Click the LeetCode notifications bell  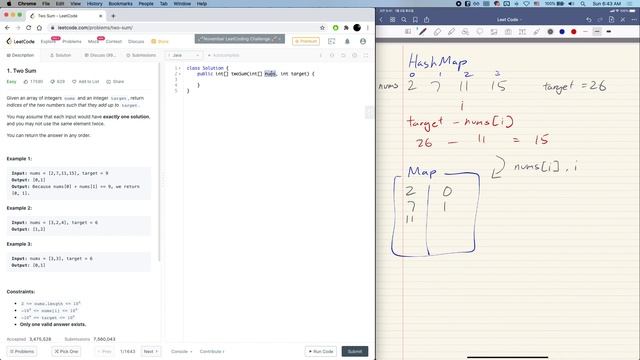[347, 41]
